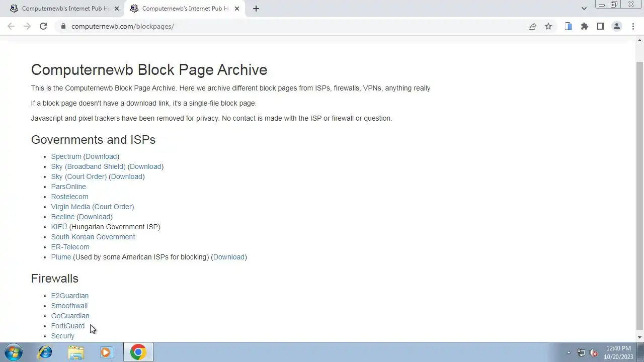Viewport: 644px width, 362px height.
Task: Open the KIFÜ block page link
Action: coord(59,227)
